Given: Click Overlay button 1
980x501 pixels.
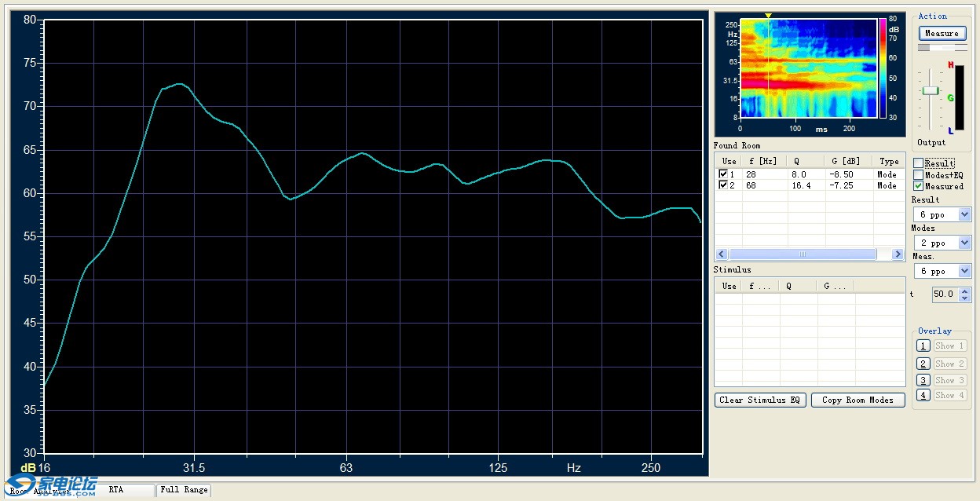Looking at the screenshot, I should click(923, 346).
